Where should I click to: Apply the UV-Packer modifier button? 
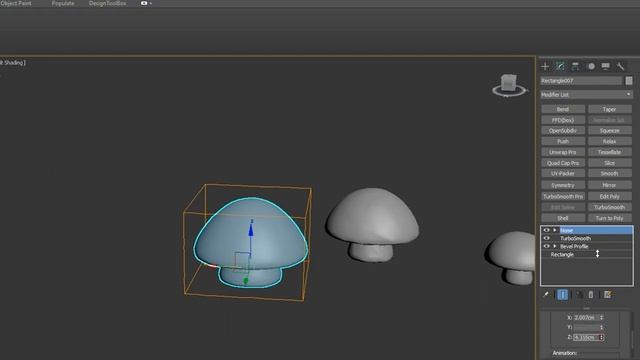pyautogui.click(x=563, y=173)
